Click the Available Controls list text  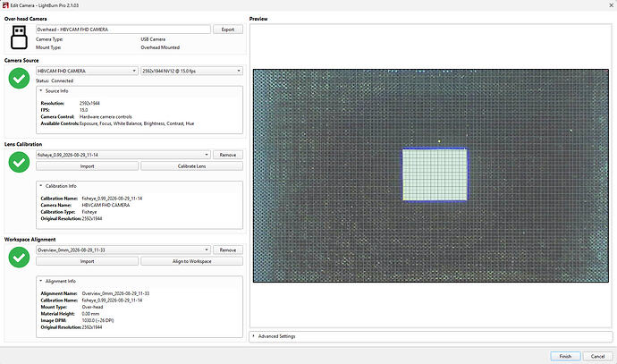[x=137, y=123]
